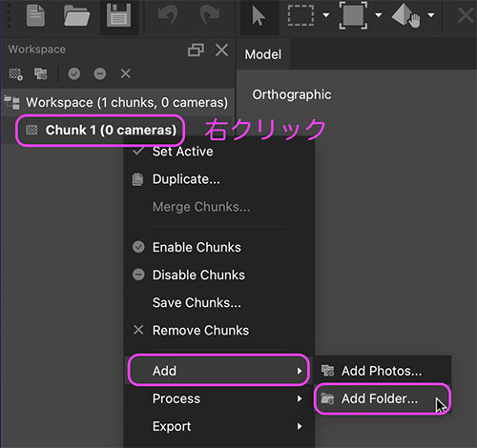This screenshot has width=477, height=448.
Task: Choose the rectangle selection tool
Action: click(301, 15)
